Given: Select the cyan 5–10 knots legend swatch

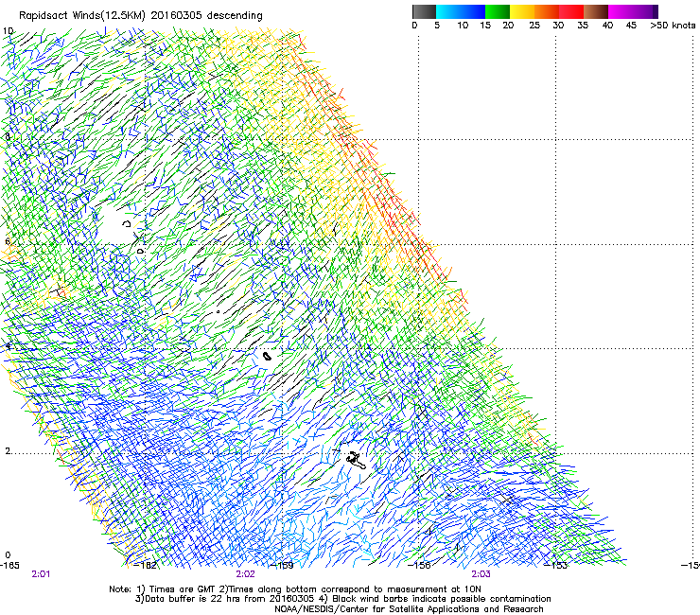Looking at the screenshot, I should [448, 11].
